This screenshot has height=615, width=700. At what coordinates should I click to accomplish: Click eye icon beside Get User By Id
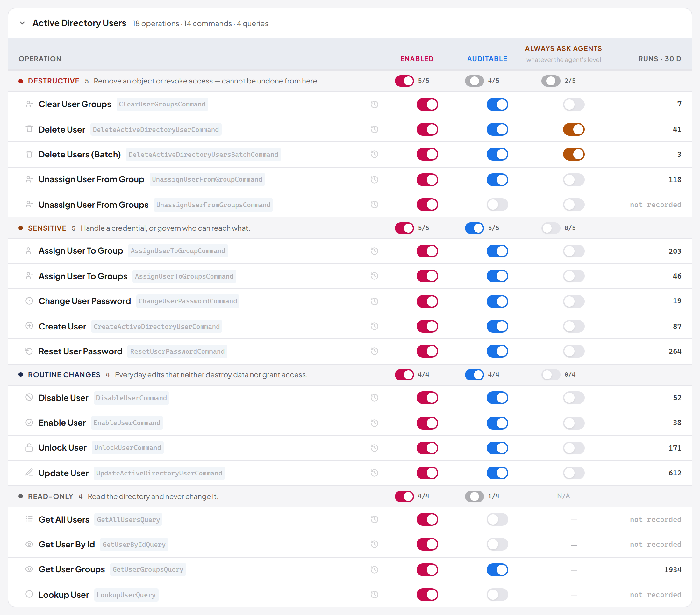(x=29, y=544)
